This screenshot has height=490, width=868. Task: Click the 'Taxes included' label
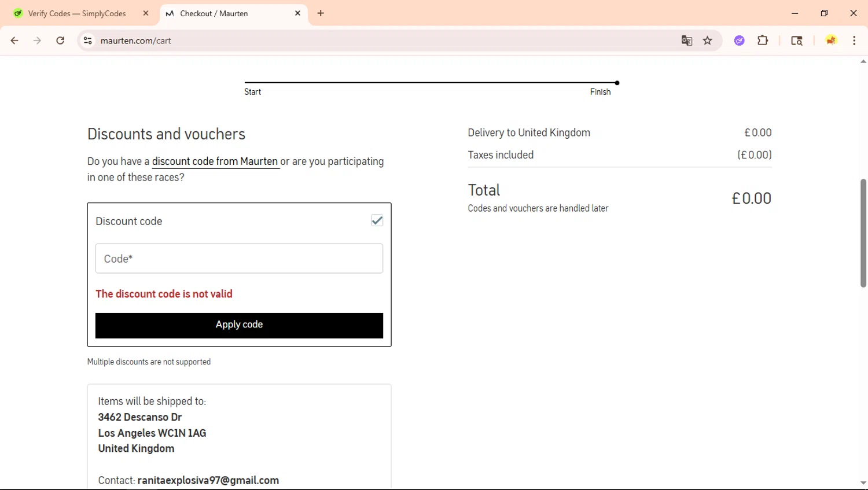[x=501, y=155]
